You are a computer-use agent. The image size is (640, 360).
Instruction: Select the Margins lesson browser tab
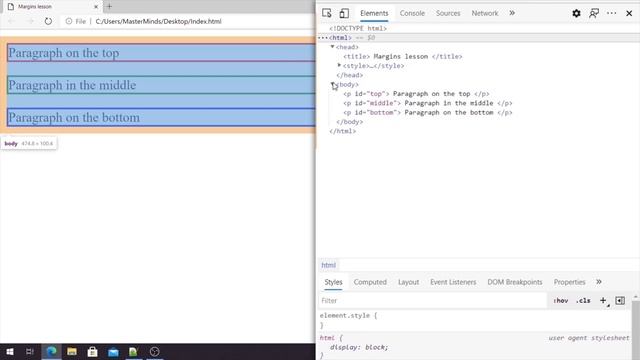coord(53,7)
